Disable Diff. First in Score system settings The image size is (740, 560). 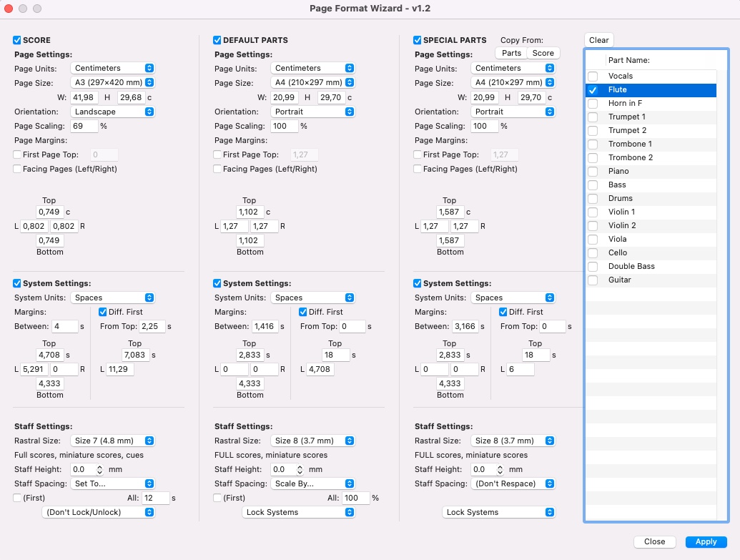point(103,312)
